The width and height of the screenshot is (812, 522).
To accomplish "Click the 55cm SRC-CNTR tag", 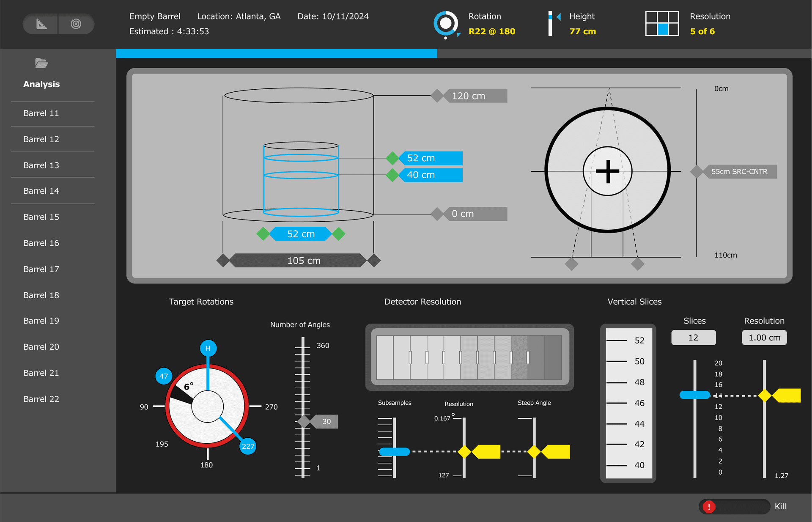I will 739,171.
